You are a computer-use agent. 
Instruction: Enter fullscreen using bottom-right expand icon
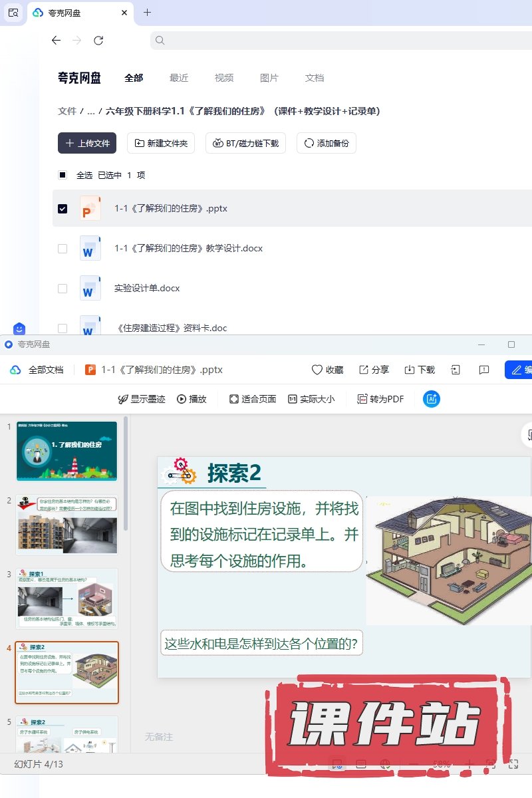click(x=513, y=765)
